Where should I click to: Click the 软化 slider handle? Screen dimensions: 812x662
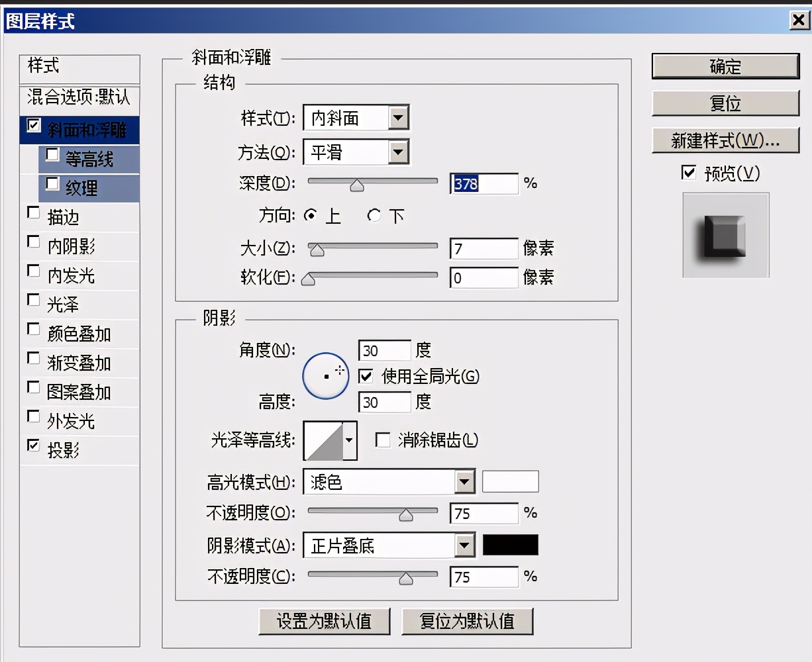308,279
